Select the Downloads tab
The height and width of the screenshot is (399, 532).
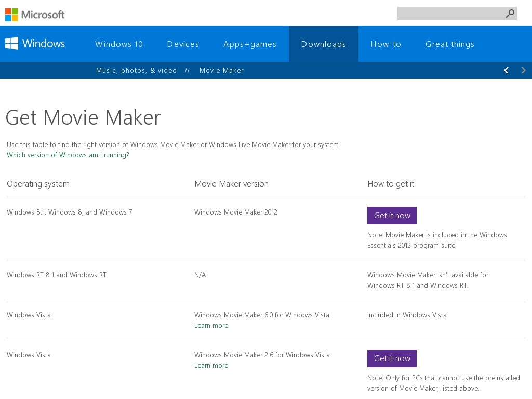[324, 44]
